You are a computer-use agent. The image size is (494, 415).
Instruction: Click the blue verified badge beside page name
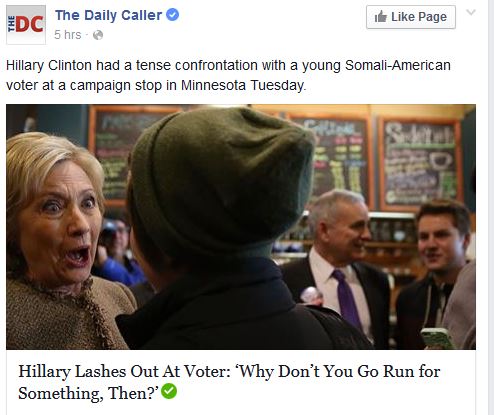pos(172,15)
